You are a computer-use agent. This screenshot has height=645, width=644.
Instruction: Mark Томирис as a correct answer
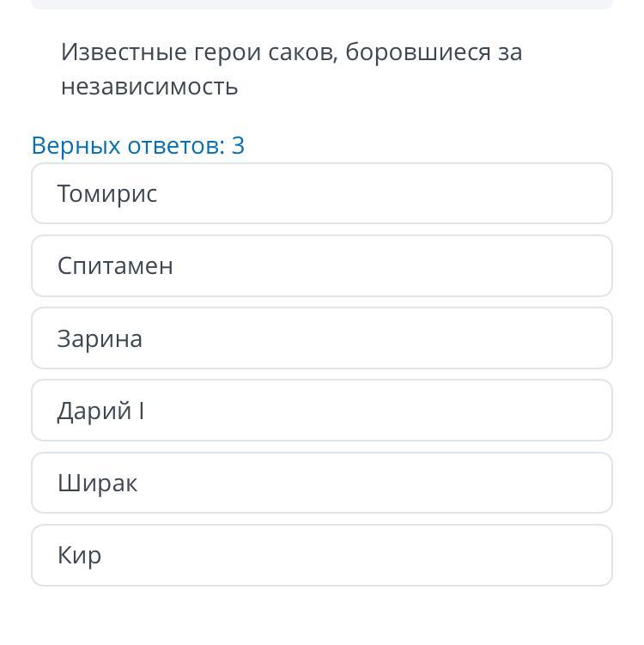(321, 193)
